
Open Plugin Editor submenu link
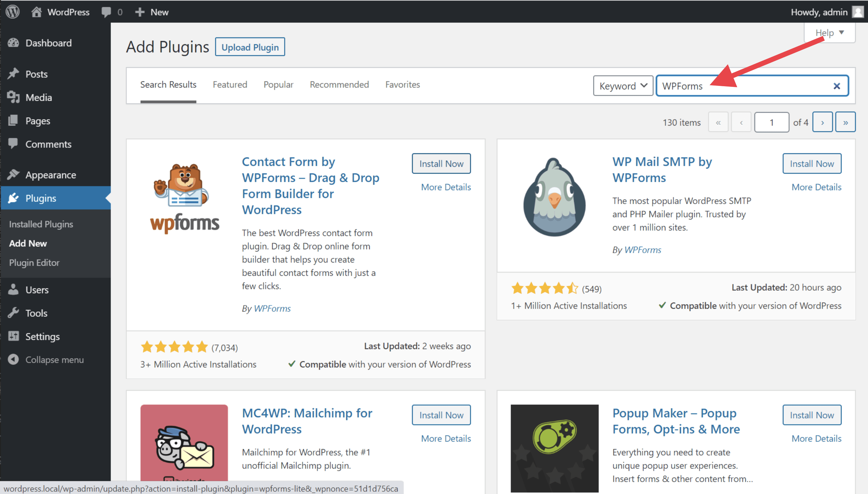[x=34, y=262]
